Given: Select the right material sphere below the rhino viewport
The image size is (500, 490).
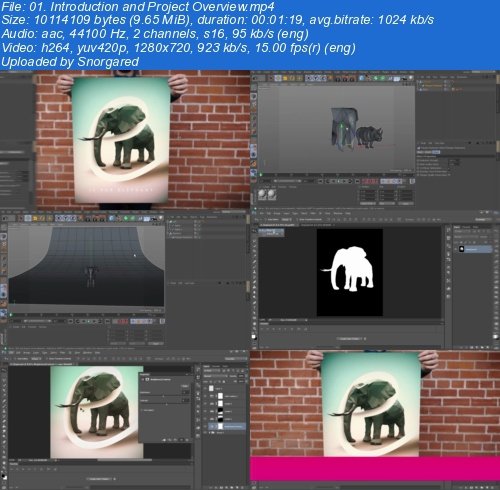Looking at the screenshot, I should click(272, 194).
